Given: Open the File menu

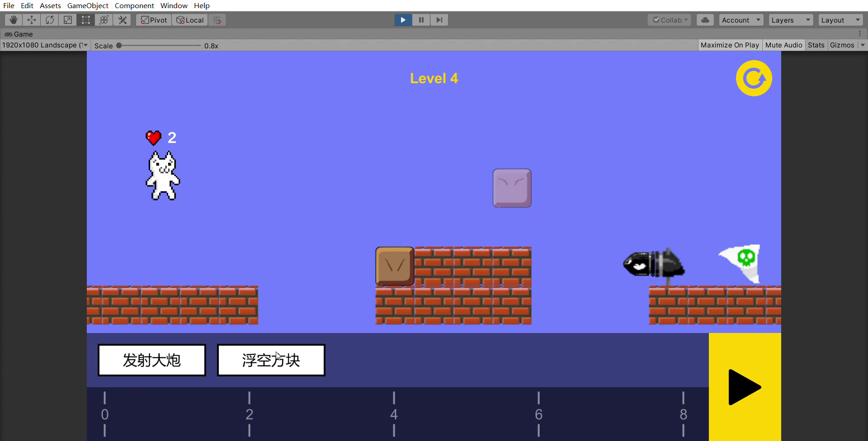Looking at the screenshot, I should click(9, 5).
